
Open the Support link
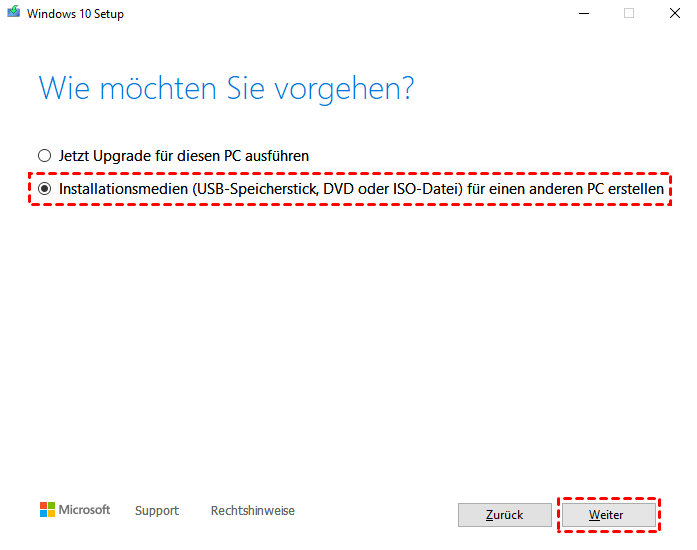(157, 511)
